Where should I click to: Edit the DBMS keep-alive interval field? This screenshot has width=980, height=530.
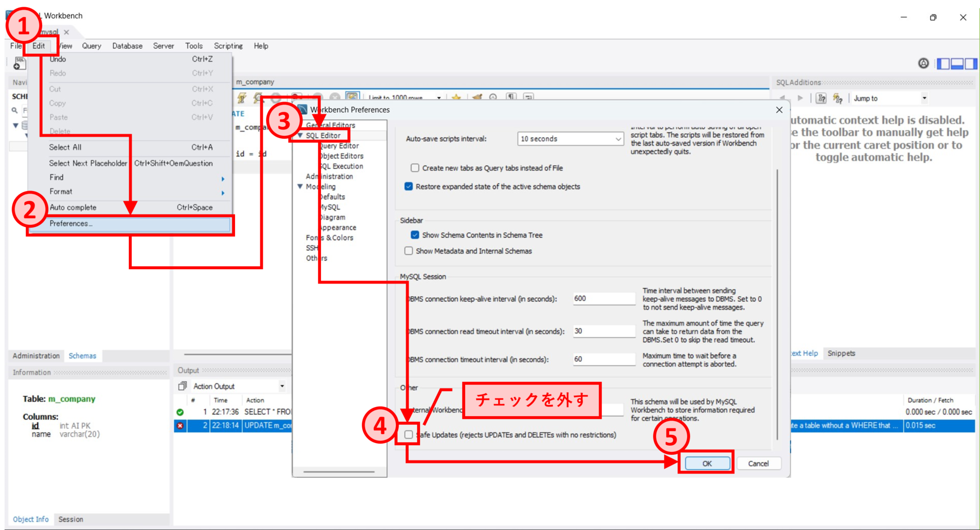click(604, 298)
